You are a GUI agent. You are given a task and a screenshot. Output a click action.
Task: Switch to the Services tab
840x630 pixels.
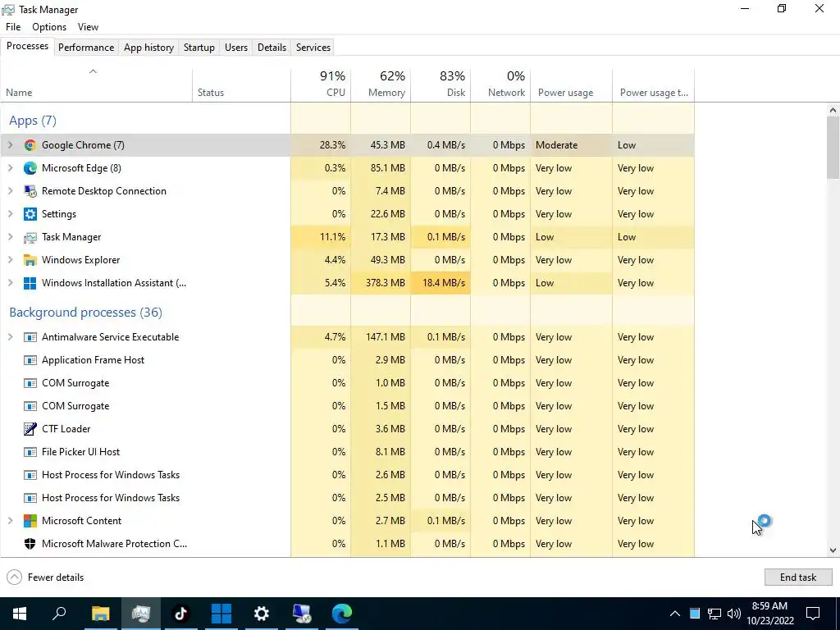coord(313,47)
